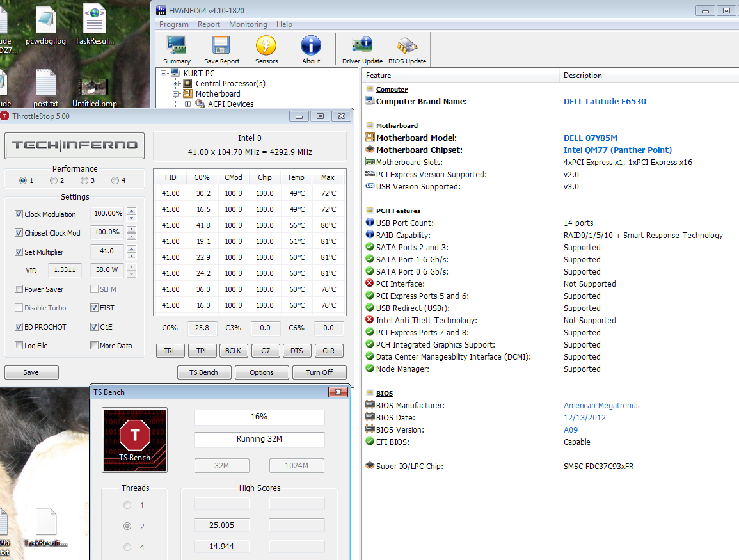
Task: Open Summary in the HWiNFO64 toolbar
Action: pyautogui.click(x=177, y=49)
